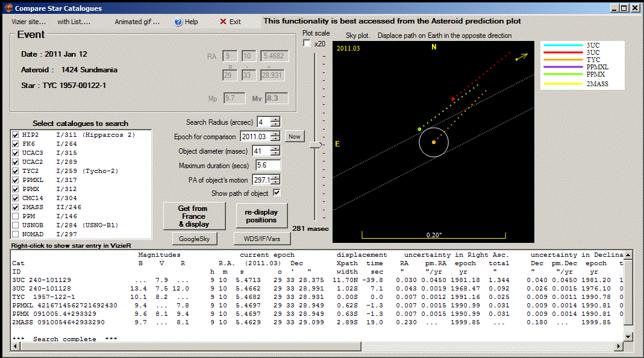Screen dimensions: 644x358
Task: Click the blue Help question mark icon
Action: pos(178,22)
